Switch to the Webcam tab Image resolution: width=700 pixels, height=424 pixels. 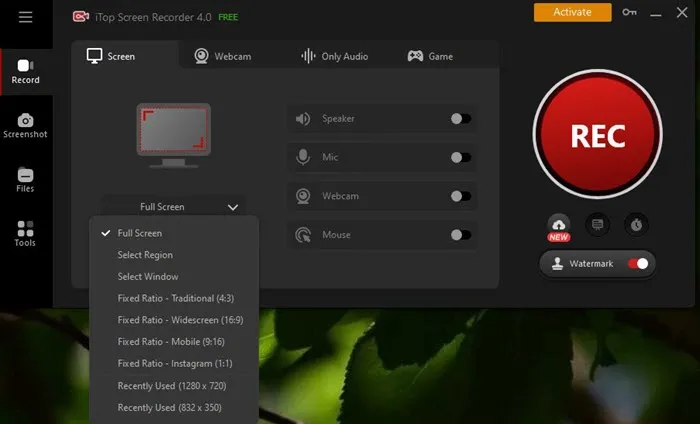pyautogui.click(x=223, y=56)
